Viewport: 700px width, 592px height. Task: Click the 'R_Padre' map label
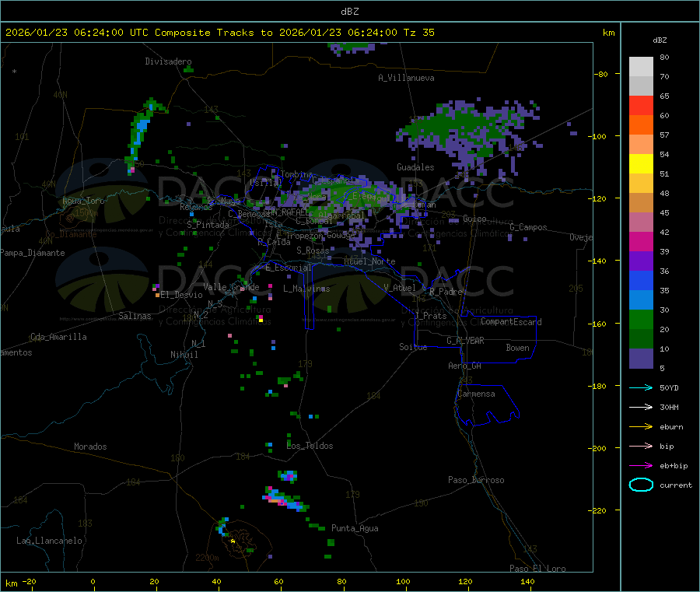(446, 292)
